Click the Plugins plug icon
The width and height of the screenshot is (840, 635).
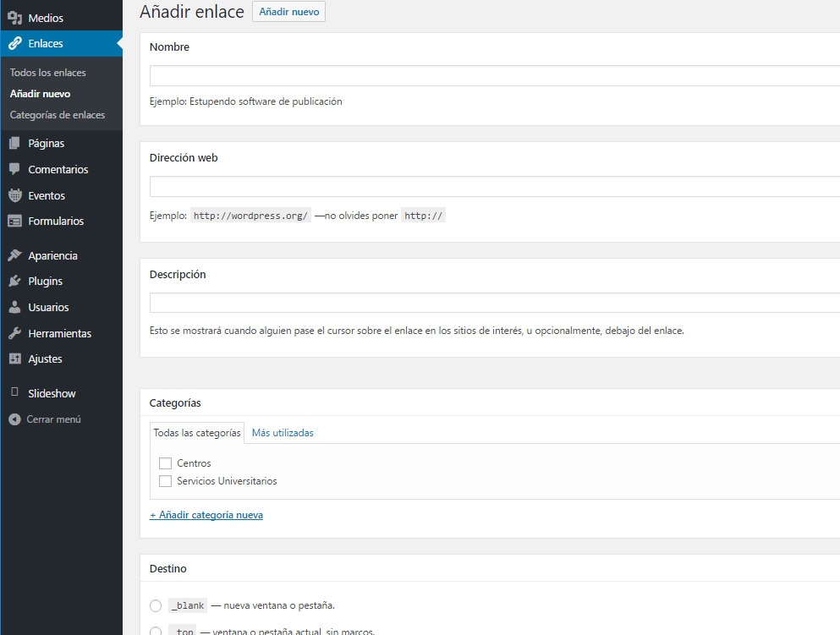(14, 282)
